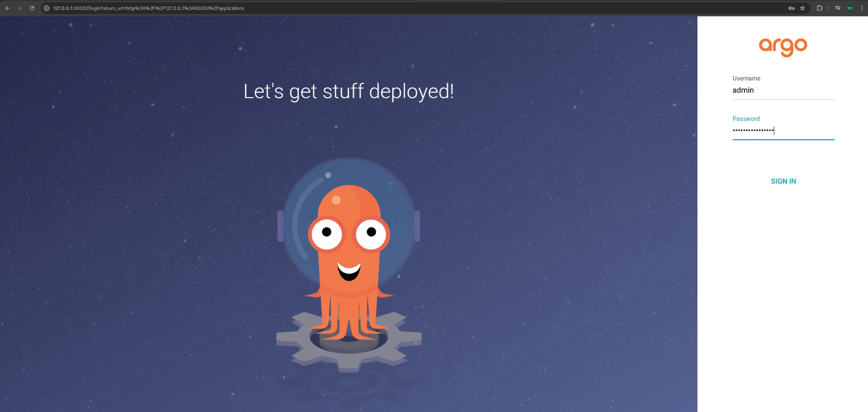Open the media controls icon in toolbar
Image resolution: width=868 pixels, height=412 pixels.
(x=838, y=8)
